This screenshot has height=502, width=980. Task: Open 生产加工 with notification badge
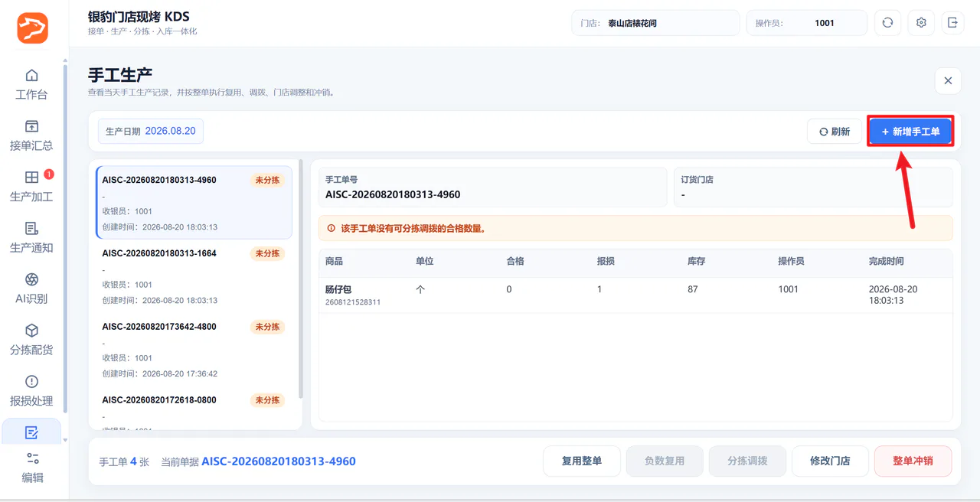31,186
